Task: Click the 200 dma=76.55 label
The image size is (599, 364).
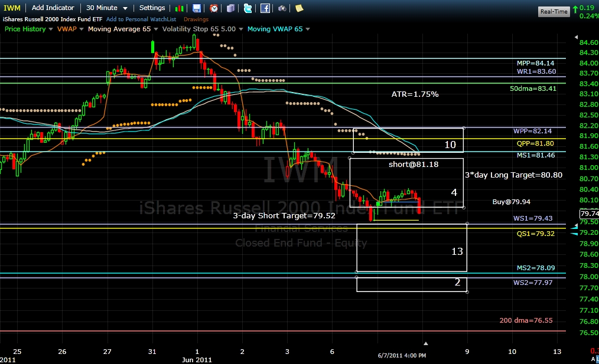Action: click(x=526, y=320)
